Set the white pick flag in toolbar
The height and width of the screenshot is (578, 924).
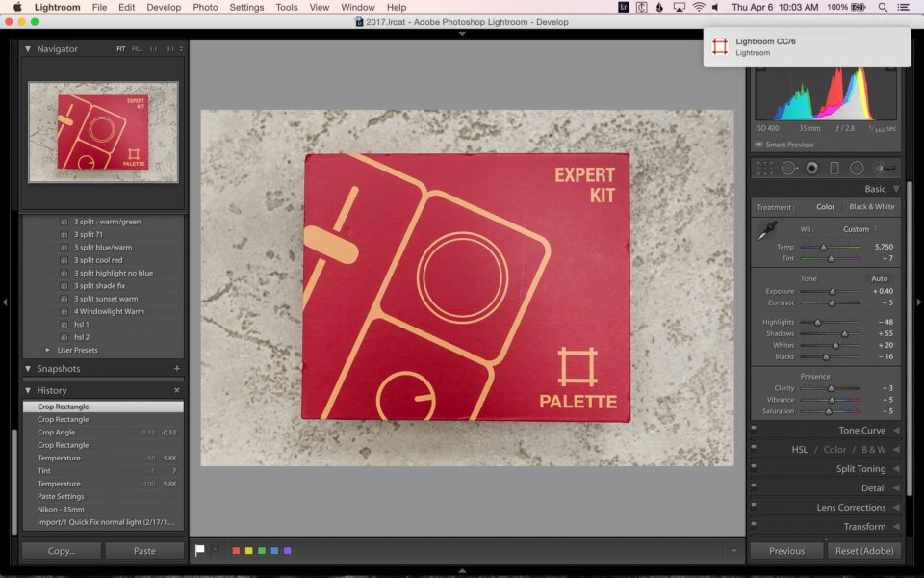point(200,550)
